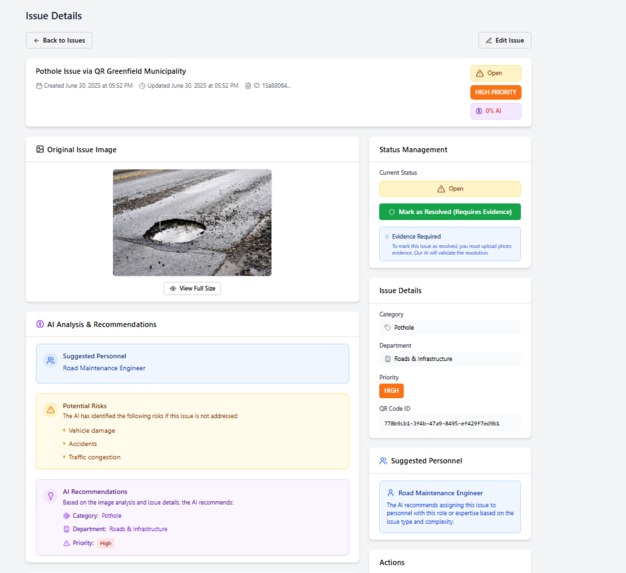Click the image icon next to Original Issue Image
Screen dimensions: 626x573
40,149
